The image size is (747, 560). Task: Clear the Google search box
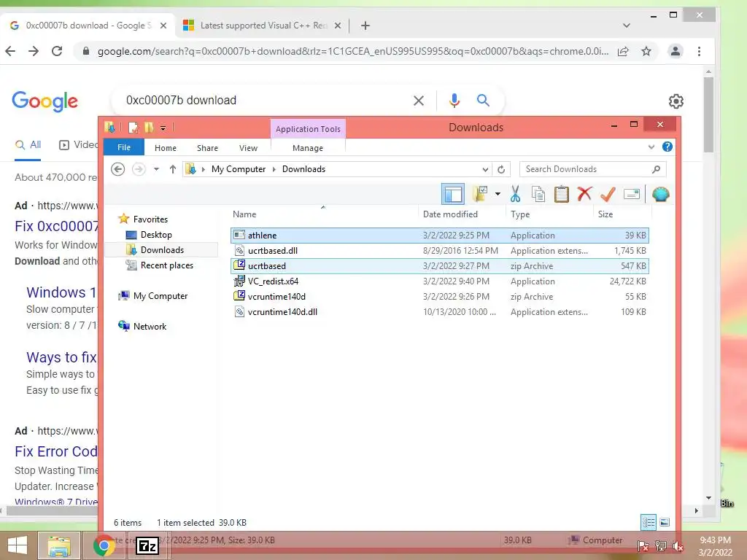pos(418,101)
